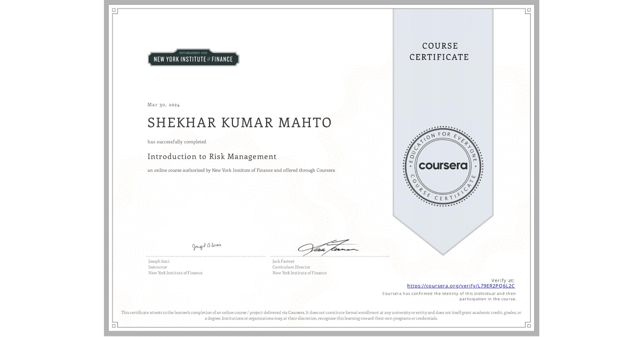Click Joseph Iraci's signature
644x337 pixels.
[207, 246]
